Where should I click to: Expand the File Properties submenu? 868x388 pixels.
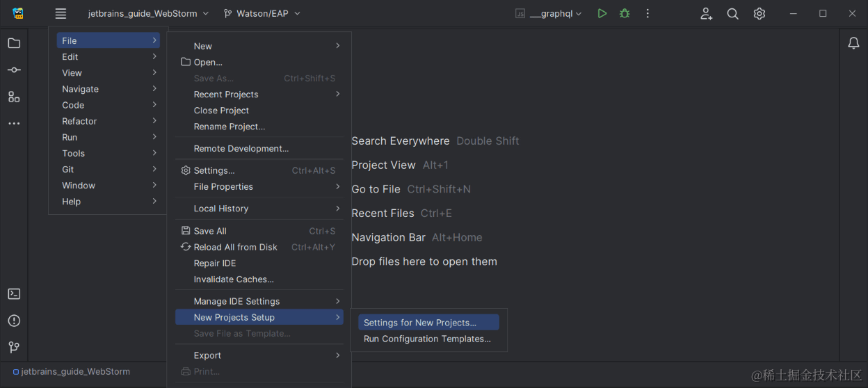tap(259, 186)
